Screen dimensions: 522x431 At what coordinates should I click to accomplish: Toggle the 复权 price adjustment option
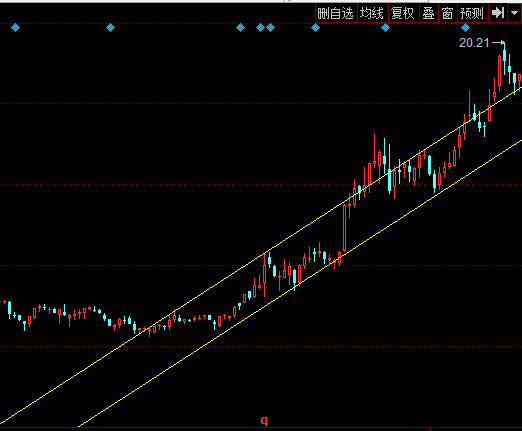(403, 13)
